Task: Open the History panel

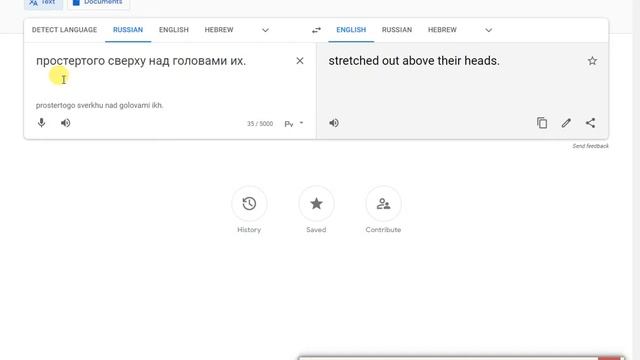Action: (249, 204)
